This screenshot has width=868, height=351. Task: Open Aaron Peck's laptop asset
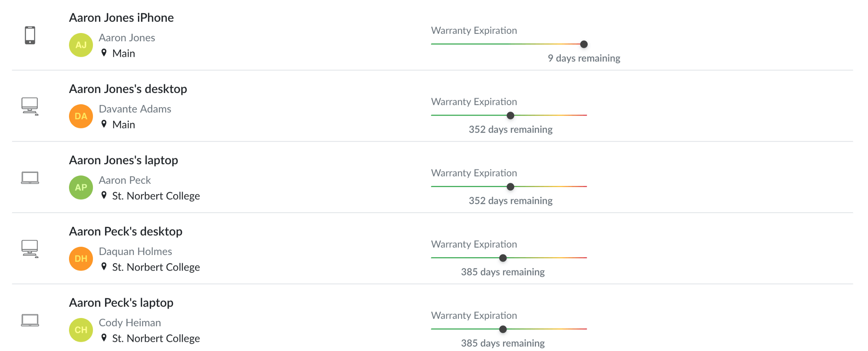[121, 303]
